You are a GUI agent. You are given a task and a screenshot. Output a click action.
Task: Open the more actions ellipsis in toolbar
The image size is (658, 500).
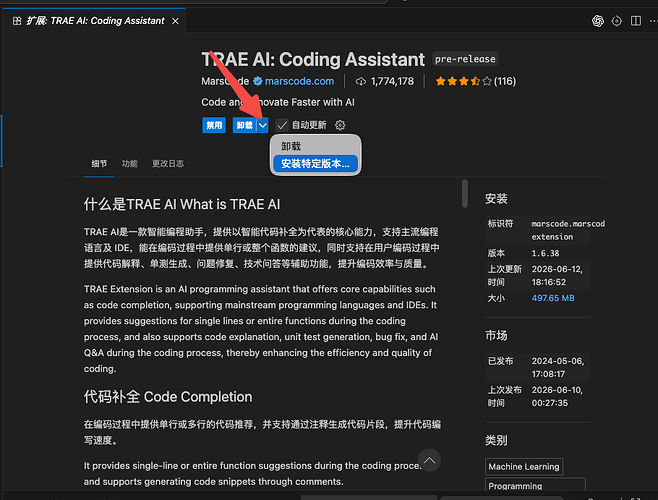(x=653, y=21)
